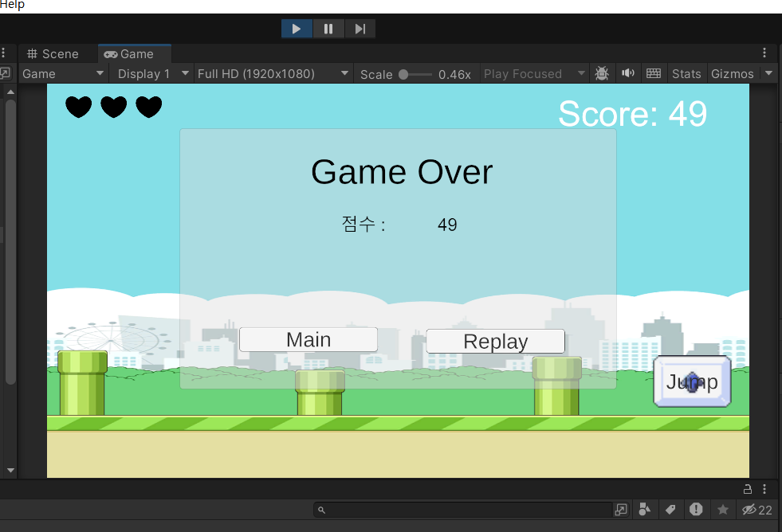Viewport: 782px width, 532px height.
Task: Click the Score: 49 text
Action: pyautogui.click(x=632, y=114)
